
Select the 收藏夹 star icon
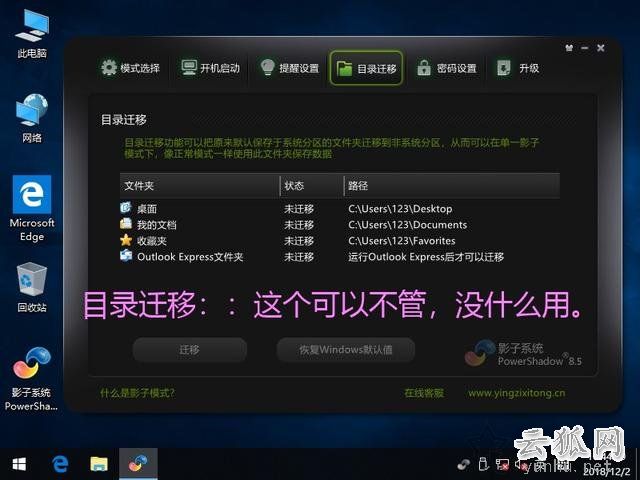126,240
